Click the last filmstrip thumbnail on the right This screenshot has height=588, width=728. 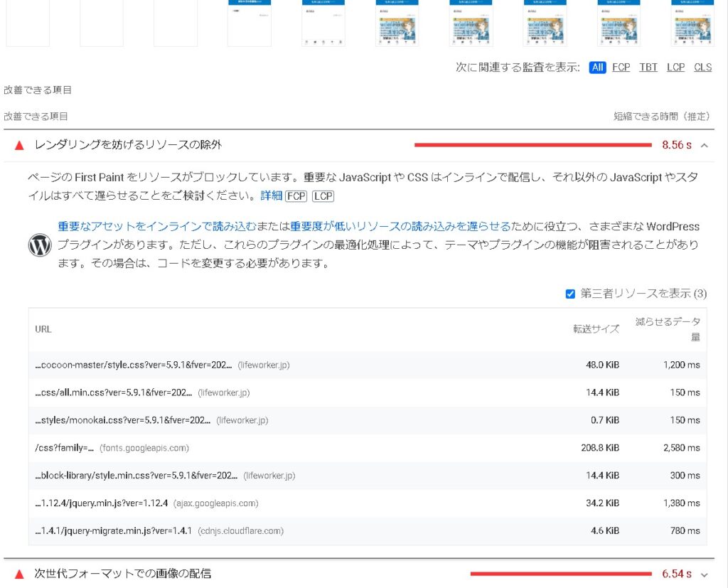tap(692, 23)
